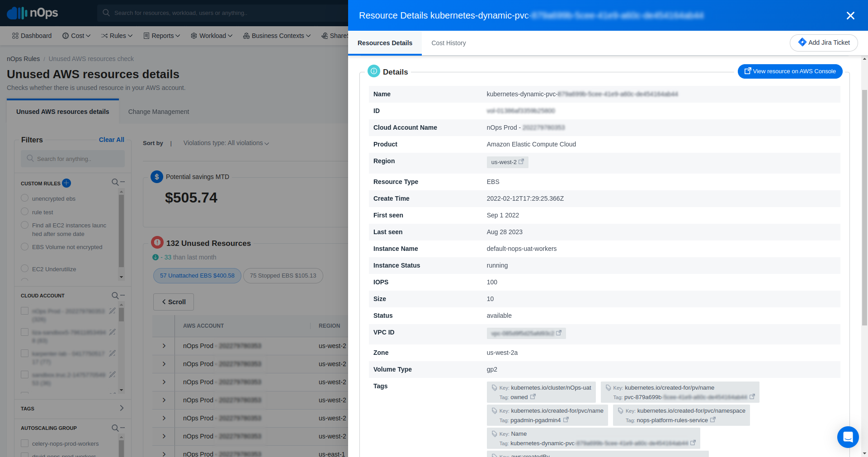The height and width of the screenshot is (457, 868).
Task: Click search icon in Autoscaling Group section
Action: click(115, 428)
